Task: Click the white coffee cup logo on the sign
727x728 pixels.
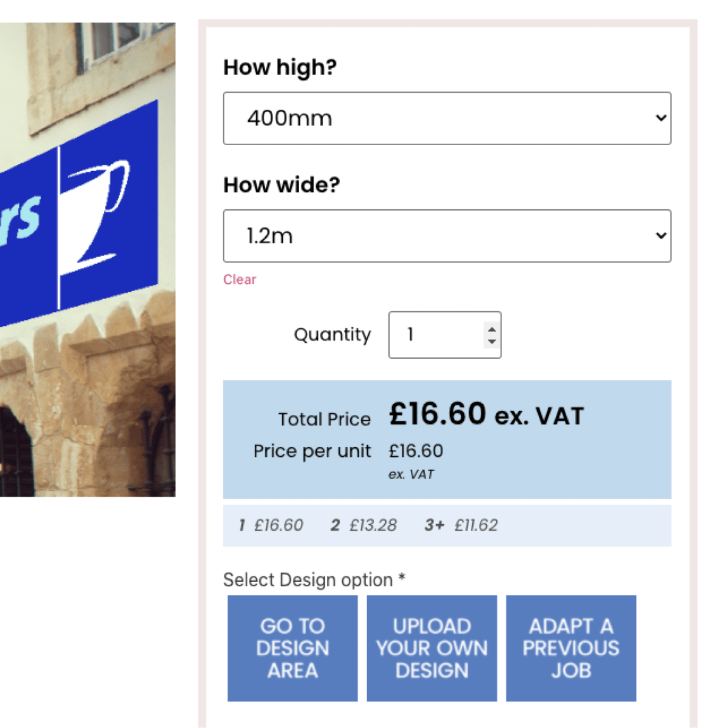Action: tap(98, 212)
